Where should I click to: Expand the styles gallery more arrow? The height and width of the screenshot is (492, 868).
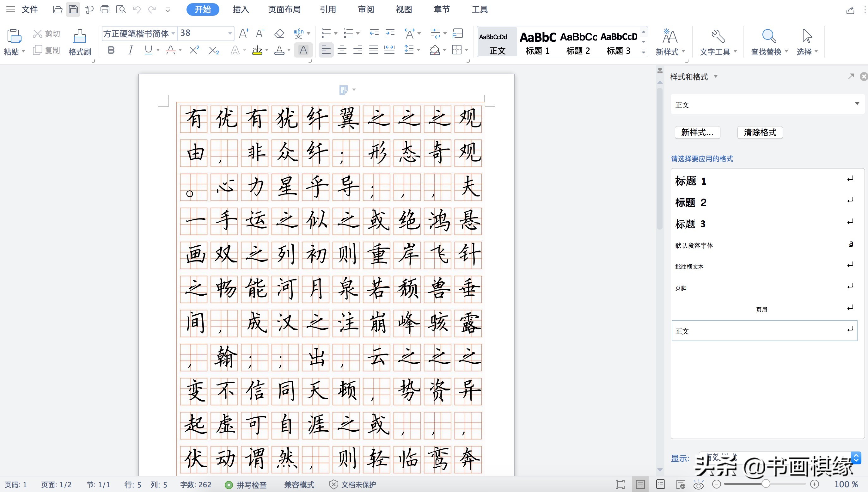pos(643,52)
